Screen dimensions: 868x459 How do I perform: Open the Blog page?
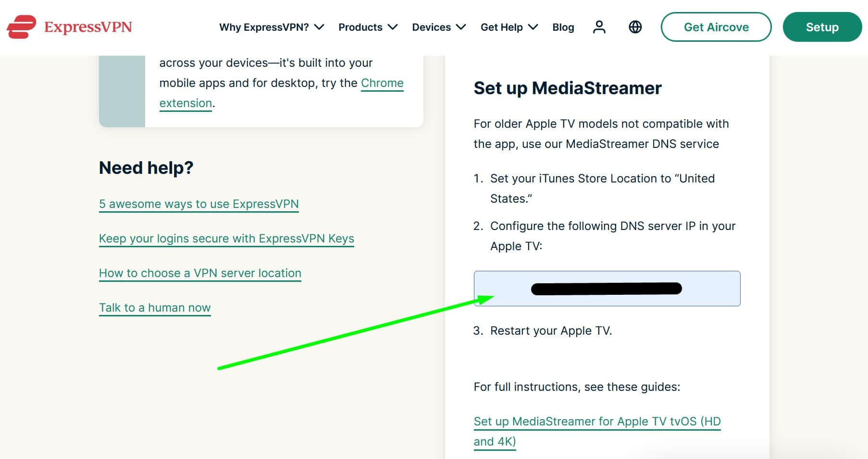coord(563,27)
